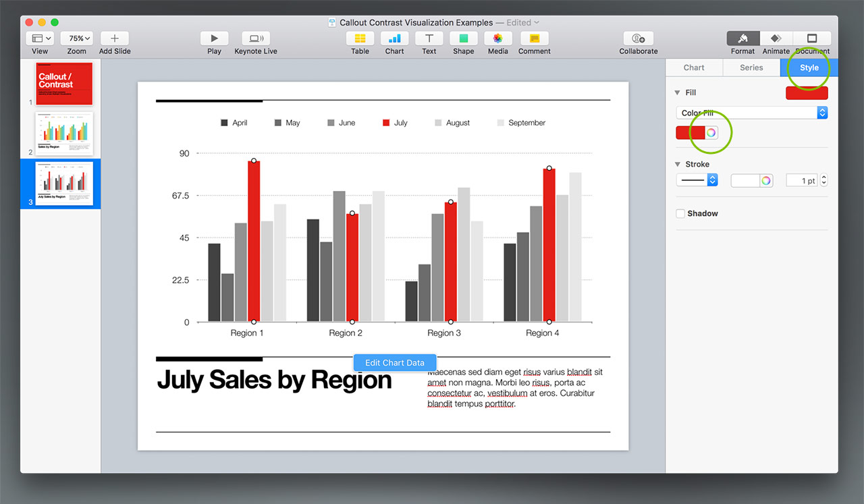Insert a Table using the toolbar icon

coord(360,38)
